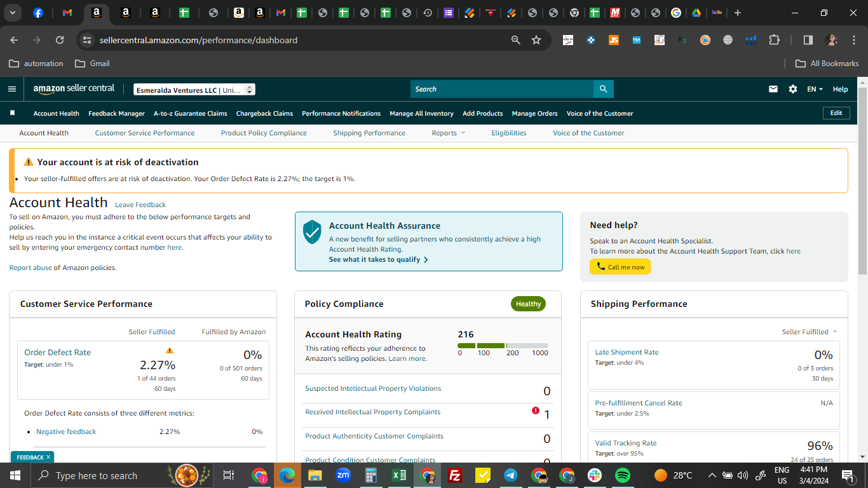The image size is (868, 488).
Task: Click the "Pre-fulfillment Cancel Rate" text
Action: pyautogui.click(x=639, y=403)
